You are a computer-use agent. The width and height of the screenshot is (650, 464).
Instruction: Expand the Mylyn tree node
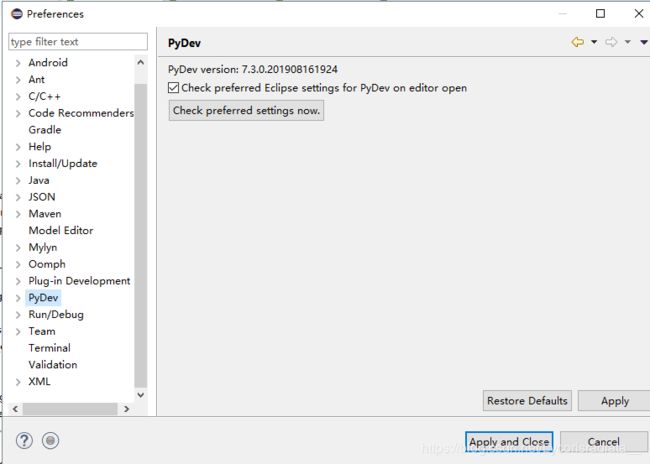point(18,248)
